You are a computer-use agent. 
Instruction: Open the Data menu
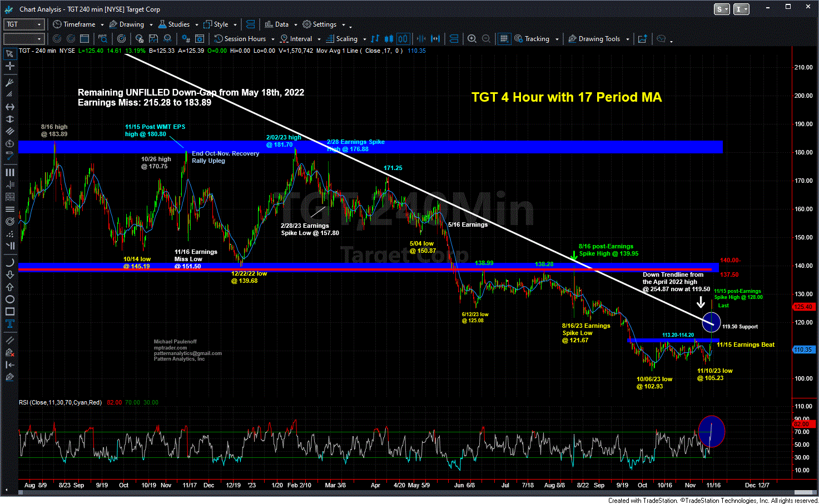pyautogui.click(x=277, y=24)
